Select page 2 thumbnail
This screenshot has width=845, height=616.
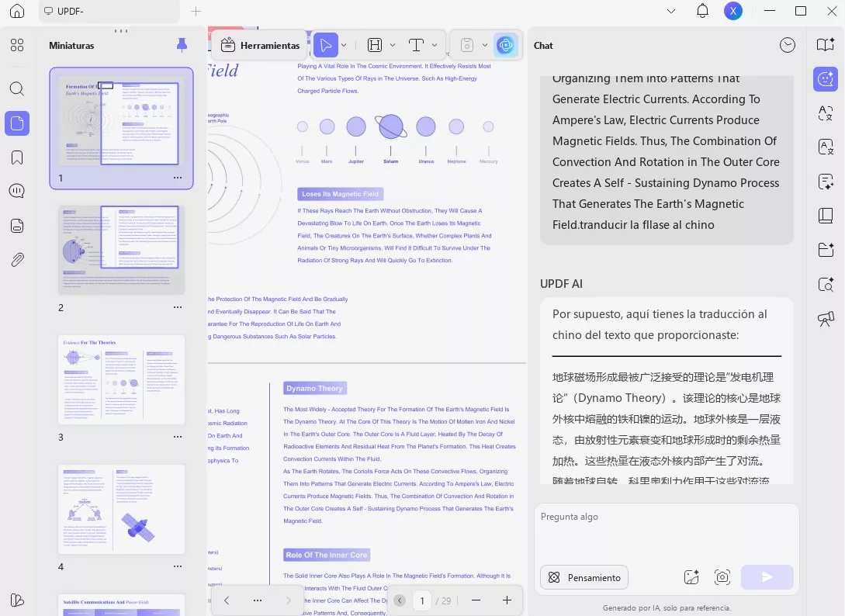click(121, 250)
